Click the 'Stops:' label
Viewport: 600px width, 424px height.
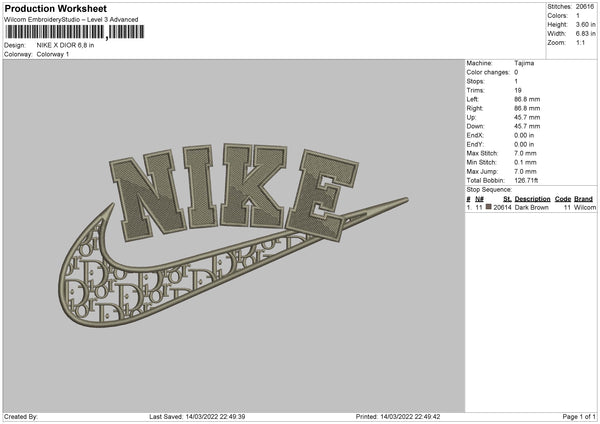[475, 82]
